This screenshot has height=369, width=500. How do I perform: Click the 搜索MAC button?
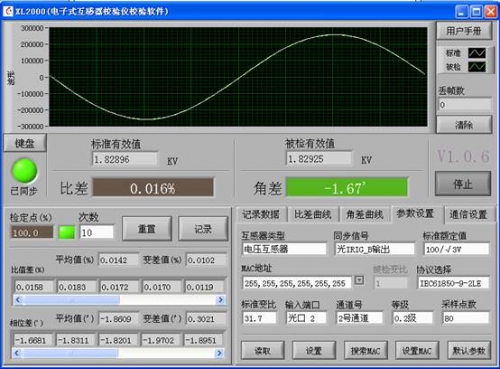pyautogui.click(x=366, y=350)
